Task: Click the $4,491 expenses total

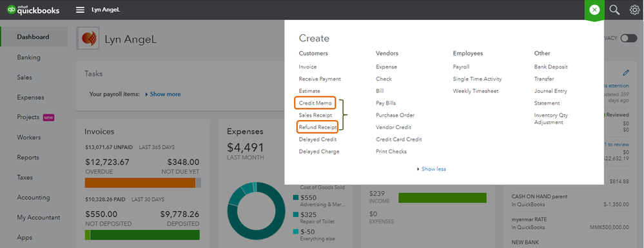Action: [245, 148]
